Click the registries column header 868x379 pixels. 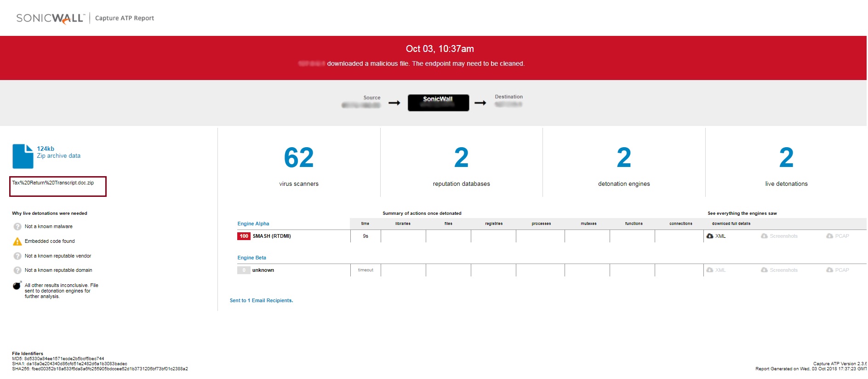point(494,224)
